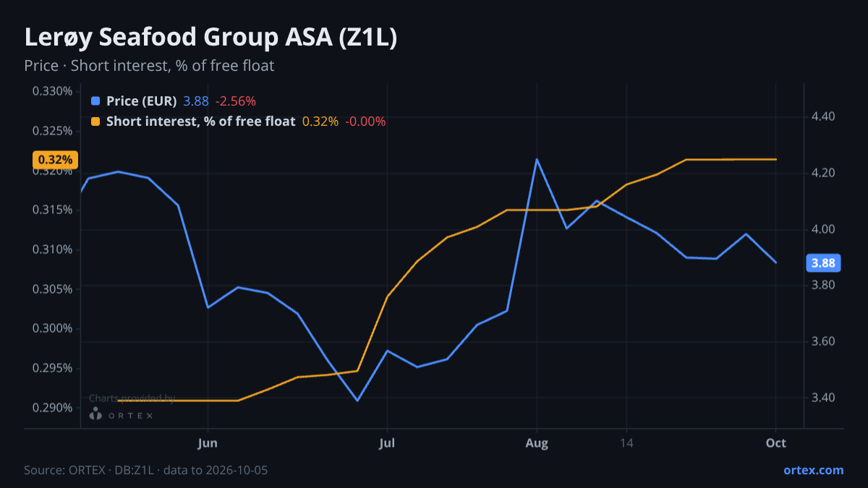Image resolution: width=868 pixels, height=488 pixels.
Task: Click the 0.310% left axis label
Action: (52, 249)
